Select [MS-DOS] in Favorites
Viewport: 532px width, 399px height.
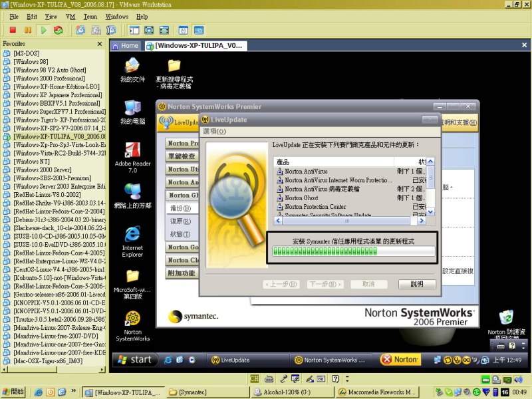tap(27, 54)
